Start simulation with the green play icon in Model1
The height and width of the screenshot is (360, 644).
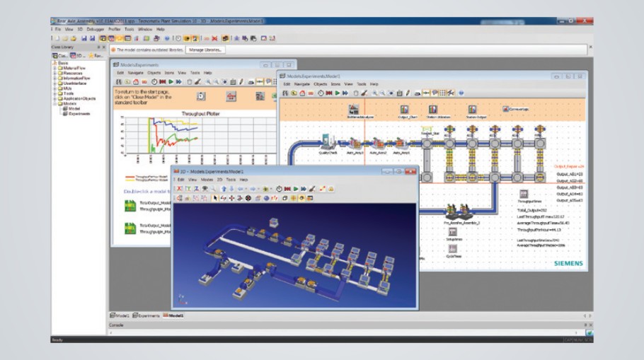click(x=336, y=93)
